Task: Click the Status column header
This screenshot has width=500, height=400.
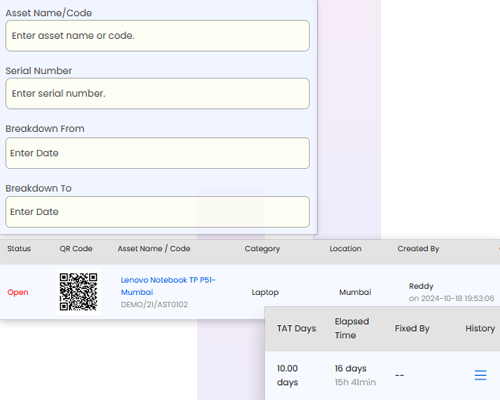Action: pos(19,249)
